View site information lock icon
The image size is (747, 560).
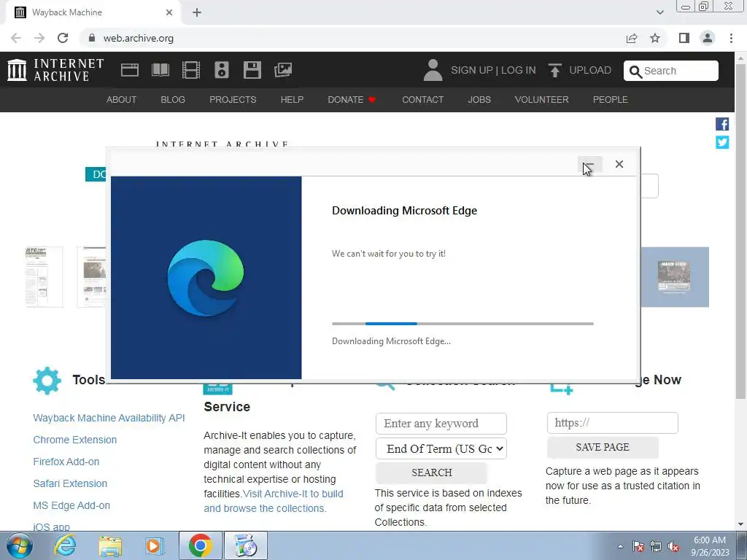pyautogui.click(x=92, y=38)
